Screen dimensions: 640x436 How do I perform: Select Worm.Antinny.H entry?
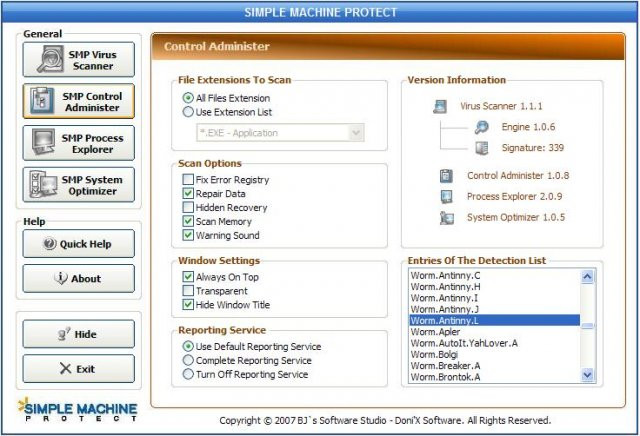click(x=494, y=287)
